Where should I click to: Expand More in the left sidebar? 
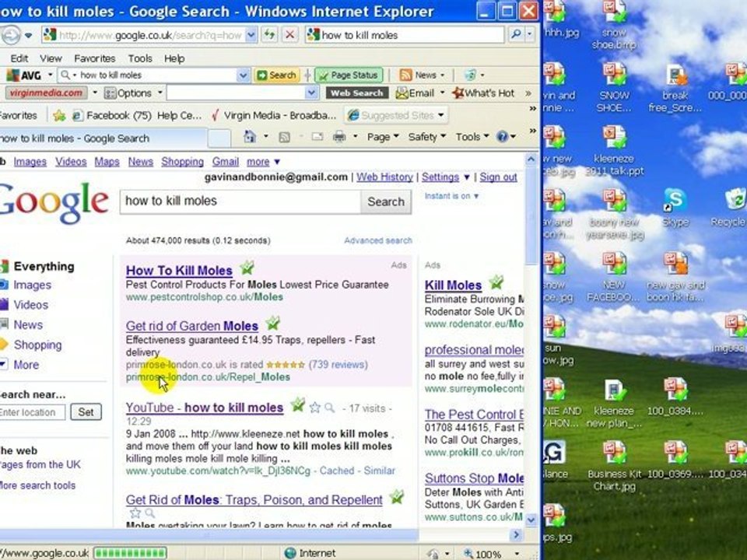point(26,365)
